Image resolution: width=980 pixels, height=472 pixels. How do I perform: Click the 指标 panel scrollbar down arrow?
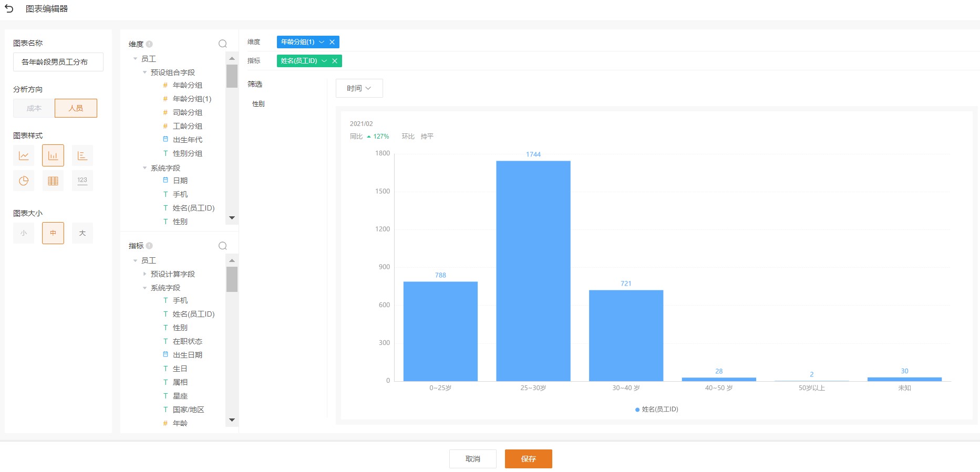point(232,420)
